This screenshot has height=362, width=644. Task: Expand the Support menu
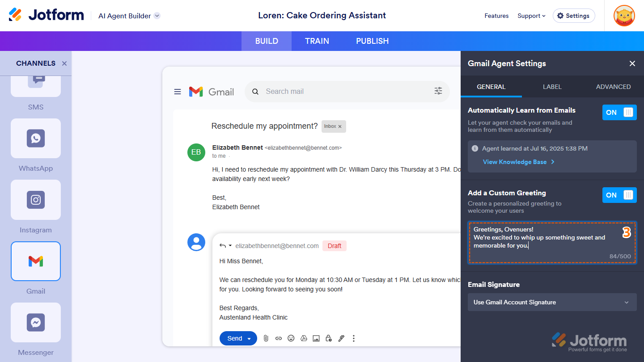pos(531,16)
